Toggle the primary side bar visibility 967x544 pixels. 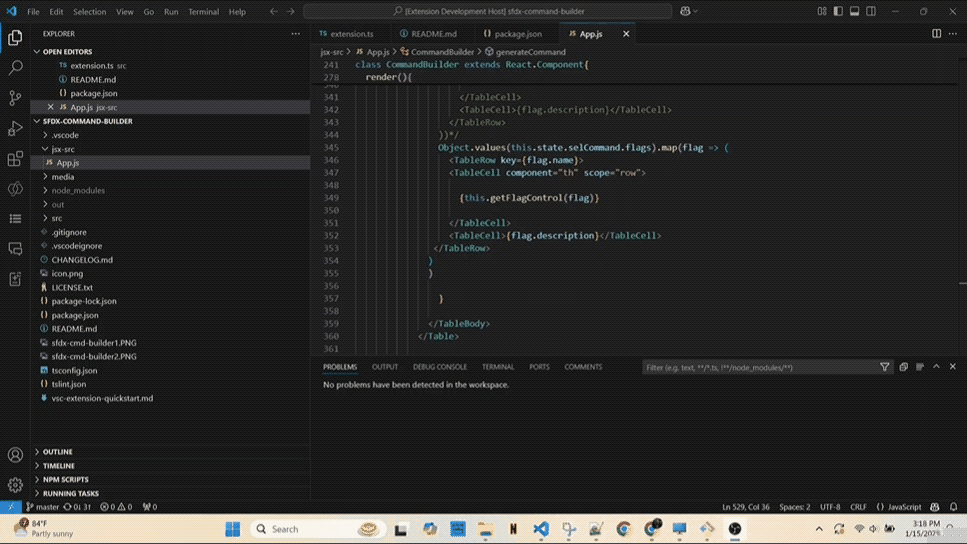point(838,11)
